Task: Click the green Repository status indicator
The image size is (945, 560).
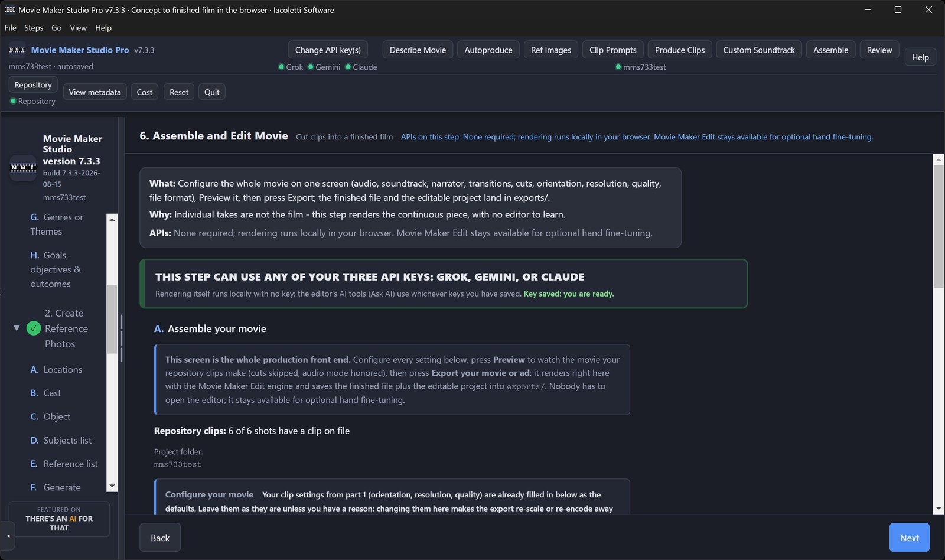Action: pyautogui.click(x=33, y=101)
